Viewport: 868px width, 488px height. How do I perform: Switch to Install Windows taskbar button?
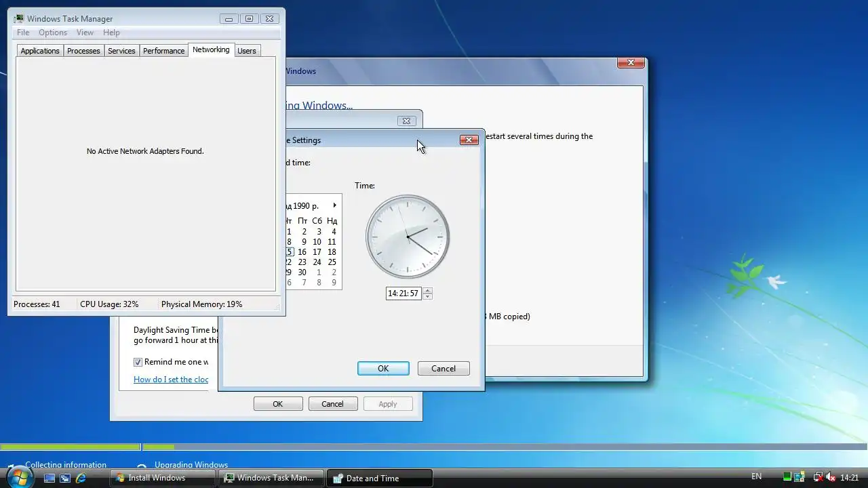162,478
